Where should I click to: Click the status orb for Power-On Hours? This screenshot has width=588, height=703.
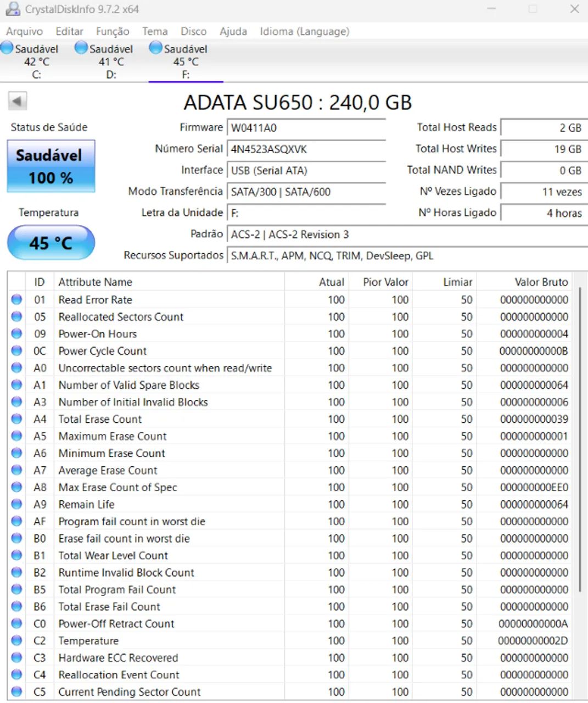coord(16,333)
